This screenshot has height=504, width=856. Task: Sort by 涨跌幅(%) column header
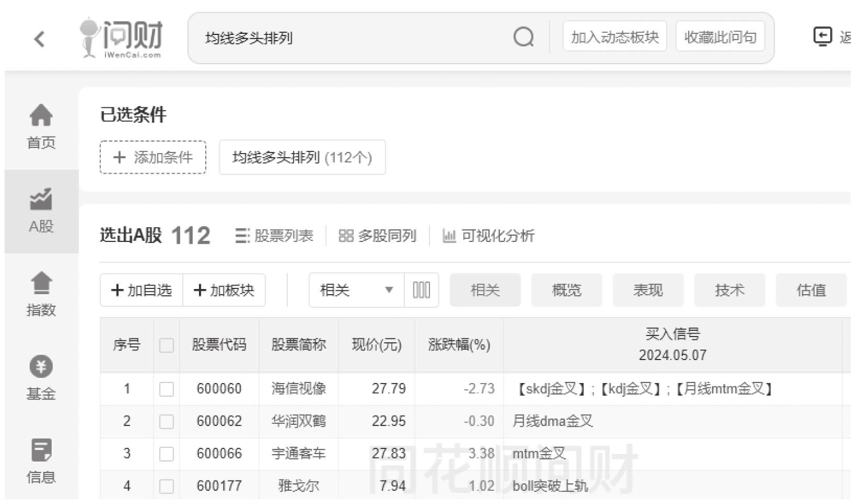(459, 345)
